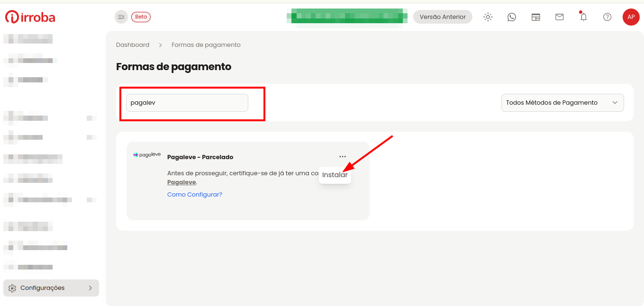Viewport: 644px width, 306px height.
Task: Open the WhatsApp support icon
Action: pyautogui.click(x=512, y=17)
